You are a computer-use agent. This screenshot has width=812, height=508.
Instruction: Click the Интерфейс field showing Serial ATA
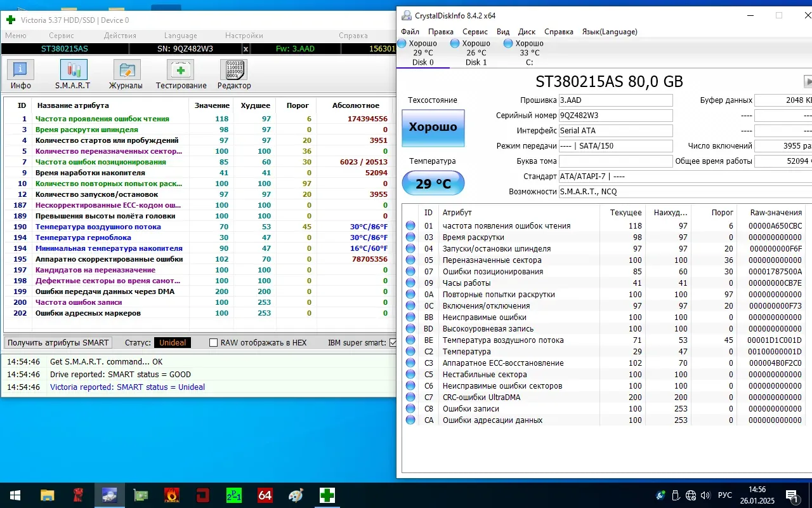click(x=615, y=131)
